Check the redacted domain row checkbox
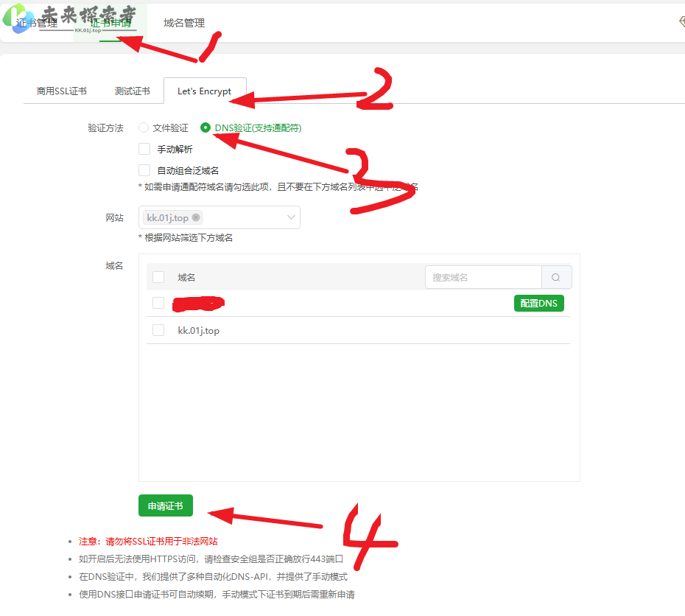This screenshot has height=616, width=685. 158,303
